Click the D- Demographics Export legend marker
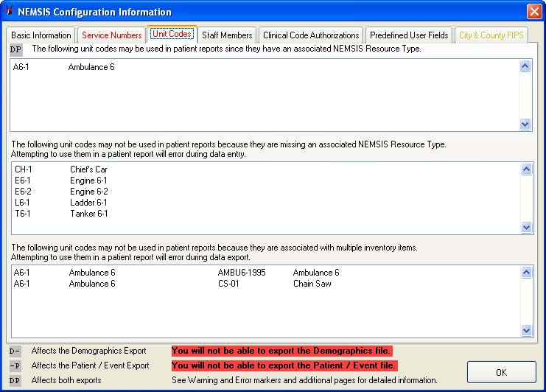Image resolution: width=546 pixels, height=392 pixels. coord(15,351)
